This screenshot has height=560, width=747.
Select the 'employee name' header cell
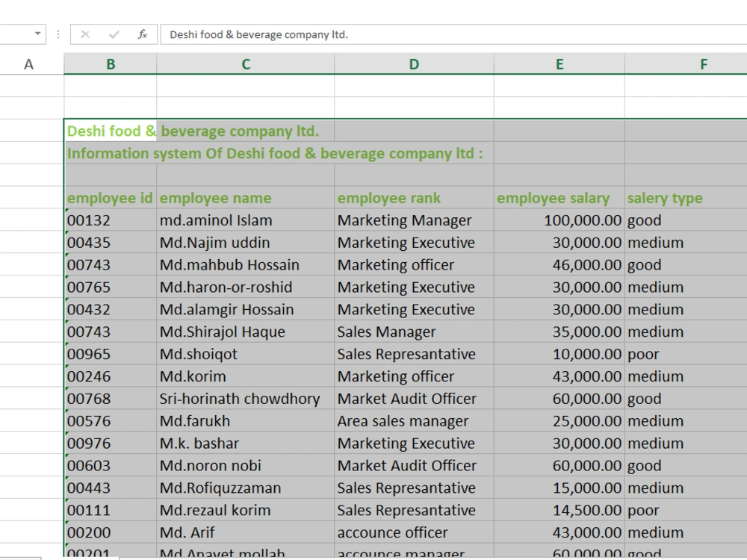(x=246, y=198)
